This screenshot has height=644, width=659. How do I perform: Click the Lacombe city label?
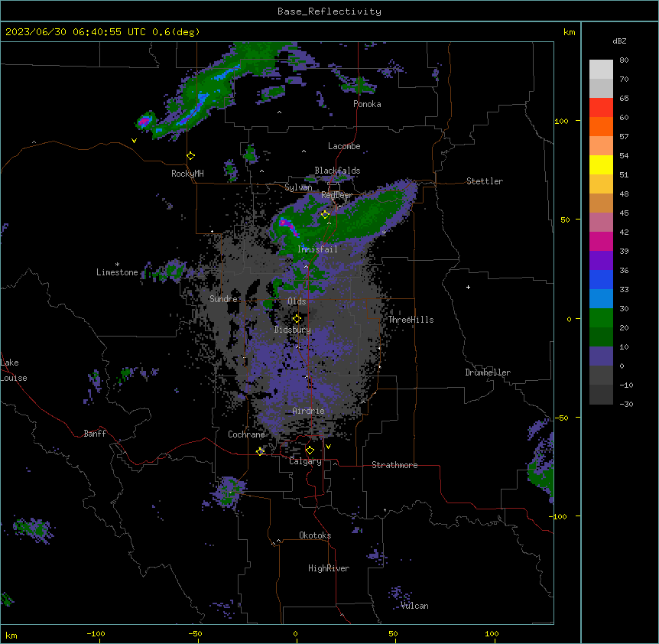344,146
